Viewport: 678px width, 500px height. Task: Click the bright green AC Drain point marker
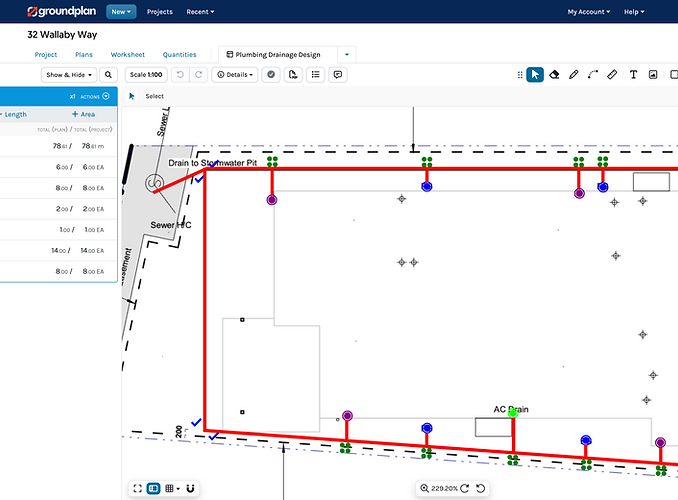click(513, 413)
